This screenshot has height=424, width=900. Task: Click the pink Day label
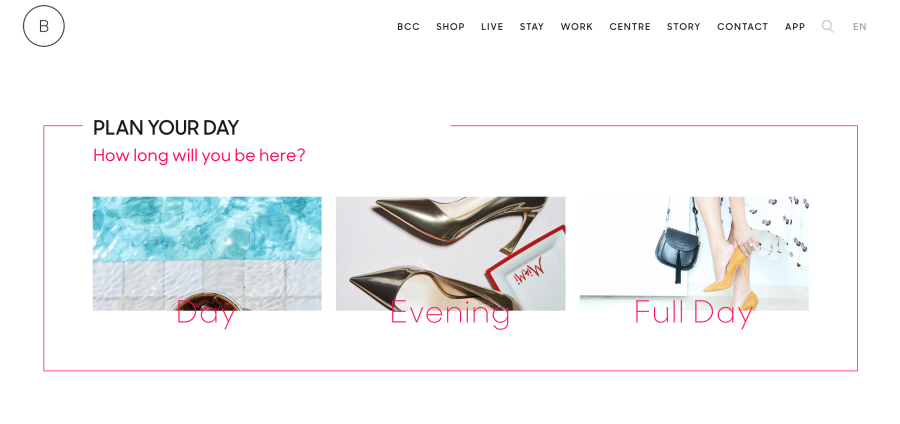tap(206, 314)
